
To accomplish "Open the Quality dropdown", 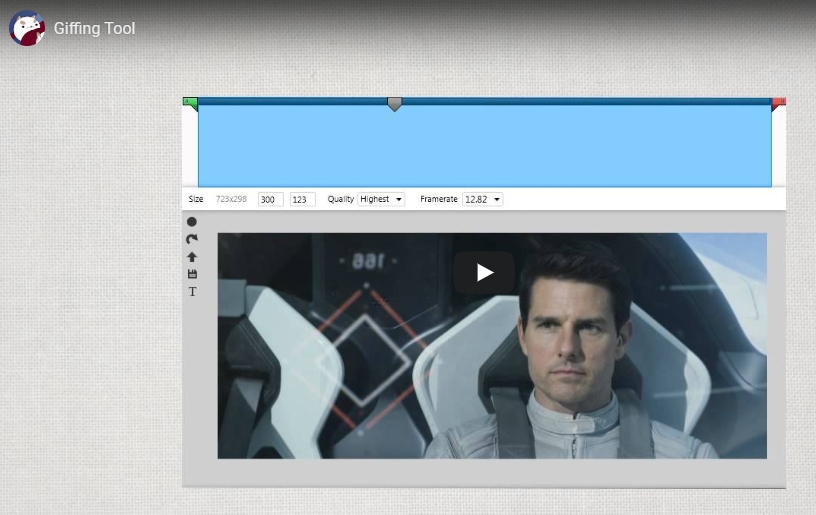I will click(x=381, y=200).
